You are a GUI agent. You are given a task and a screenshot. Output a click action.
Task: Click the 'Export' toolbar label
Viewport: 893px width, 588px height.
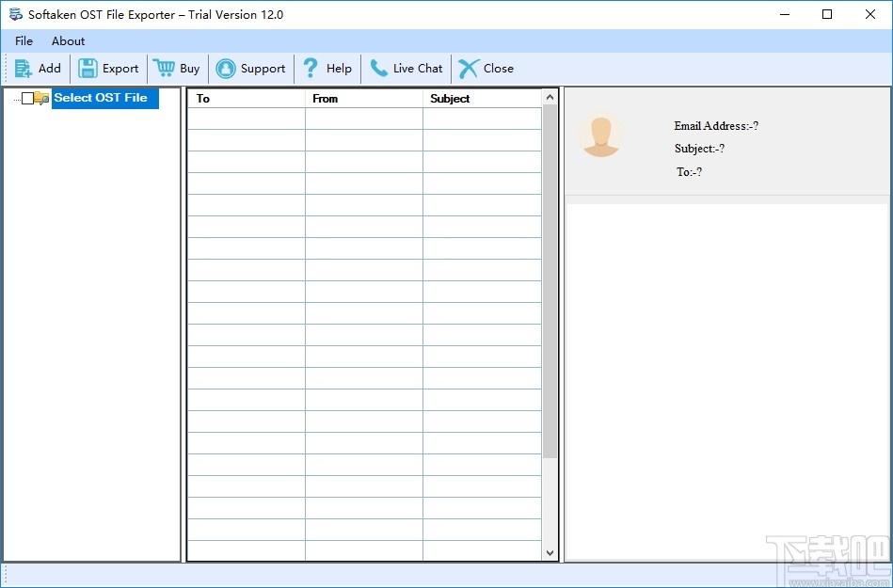tap(120, 69)
